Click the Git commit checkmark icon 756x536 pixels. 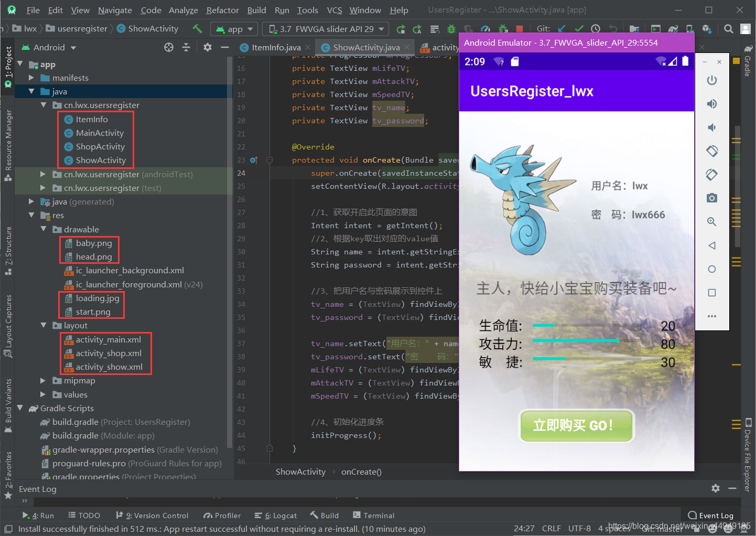pos(579,29)
